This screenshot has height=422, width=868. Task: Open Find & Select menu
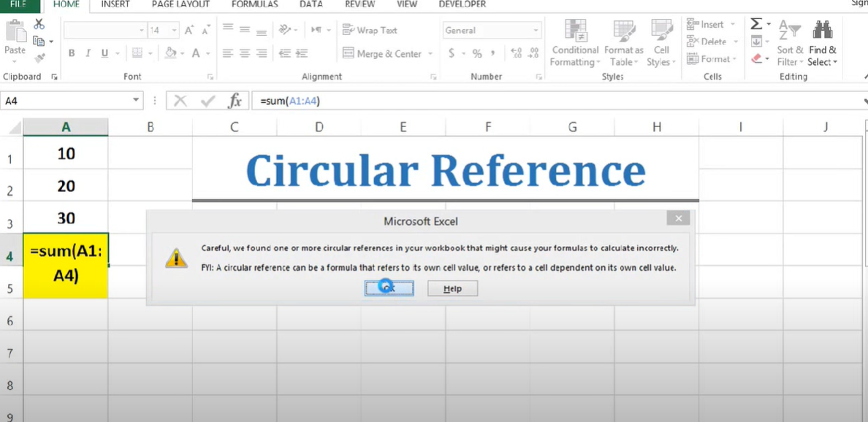[823, 43]
